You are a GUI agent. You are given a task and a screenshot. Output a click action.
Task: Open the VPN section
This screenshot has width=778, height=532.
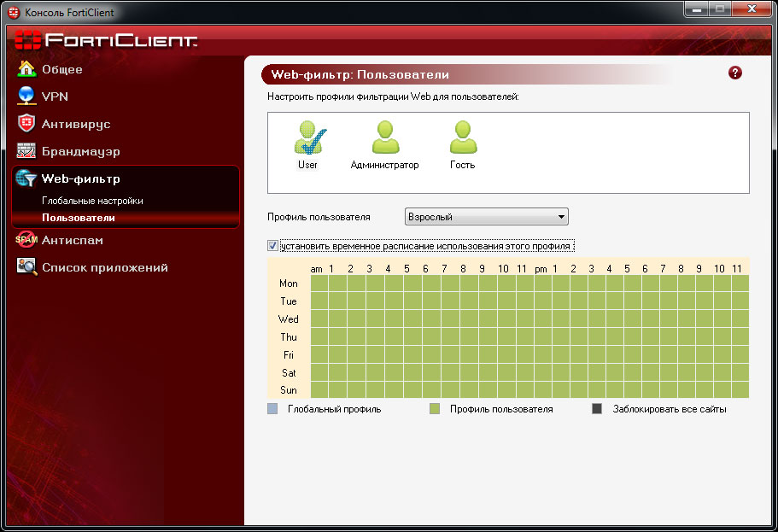tap(55, 96)
